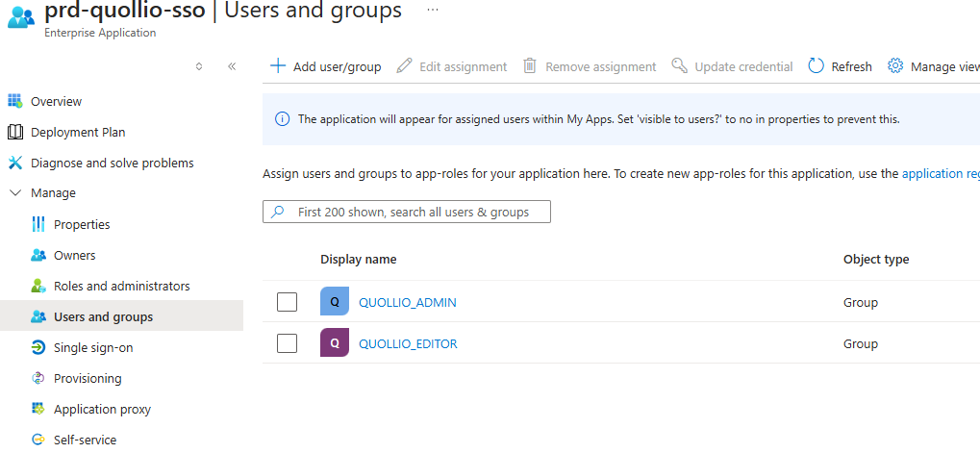Open Diagnose and solve problems
This screenshot has height=453, width=980.
coord(113,164)
